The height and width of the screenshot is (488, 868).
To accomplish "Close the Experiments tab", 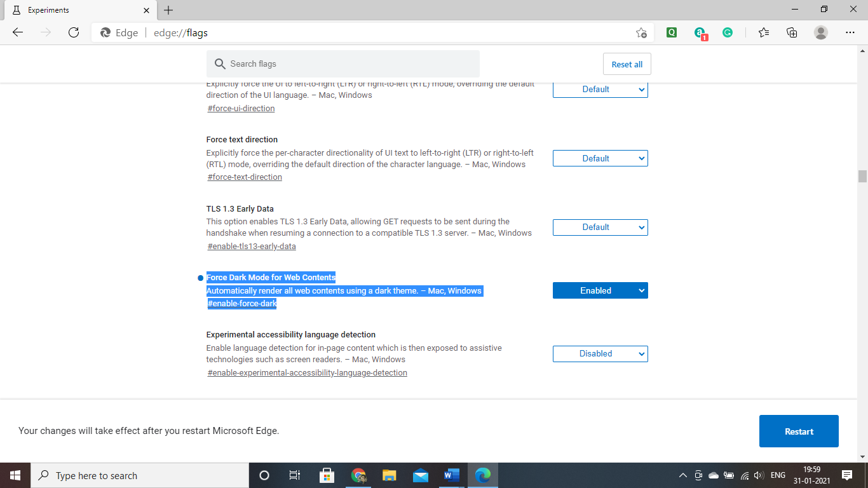I will click(146, 10).
